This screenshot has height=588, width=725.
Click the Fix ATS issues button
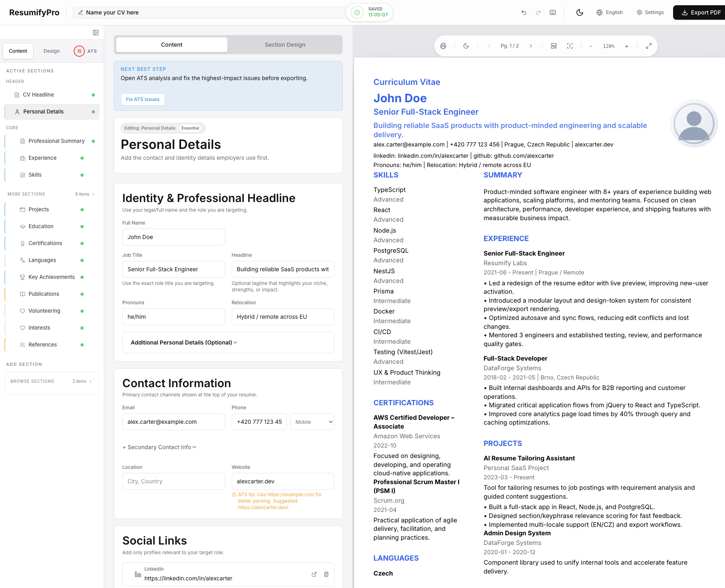click(142, 99)
